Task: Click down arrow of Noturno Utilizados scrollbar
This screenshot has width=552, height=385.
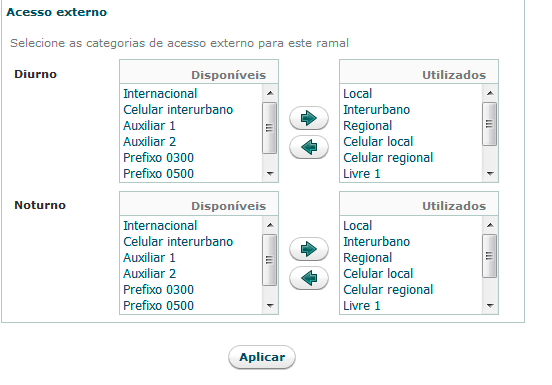Action: (490, 305)
